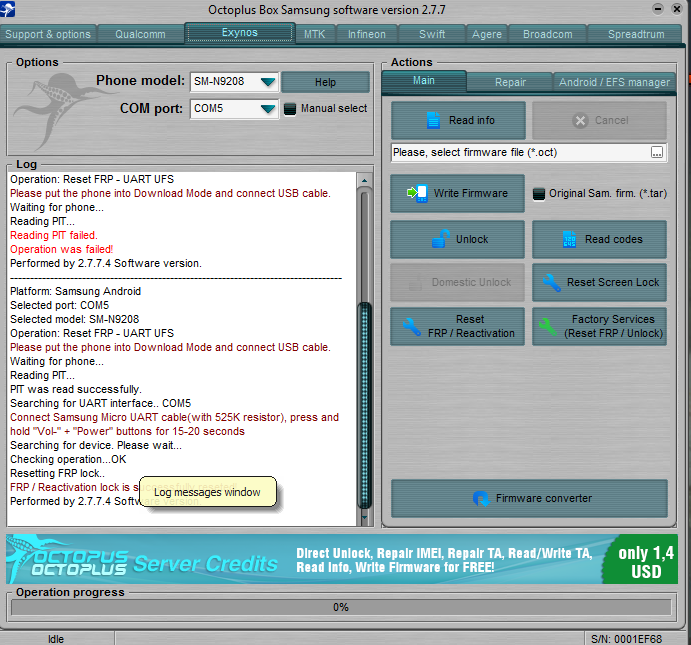Screen dimensions: 691x645
Task: Click the Write Firmware button
Action: [x=457, y=193]
